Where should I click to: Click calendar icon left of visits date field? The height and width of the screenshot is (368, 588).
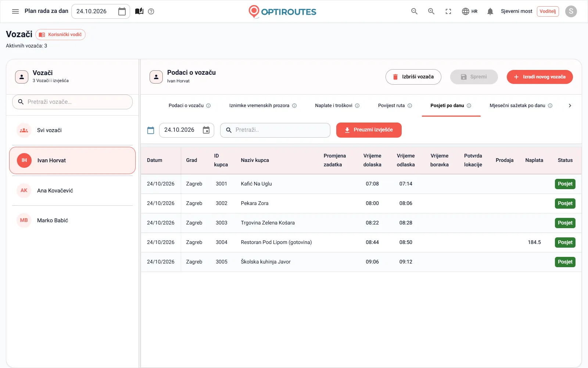[151, 130]
